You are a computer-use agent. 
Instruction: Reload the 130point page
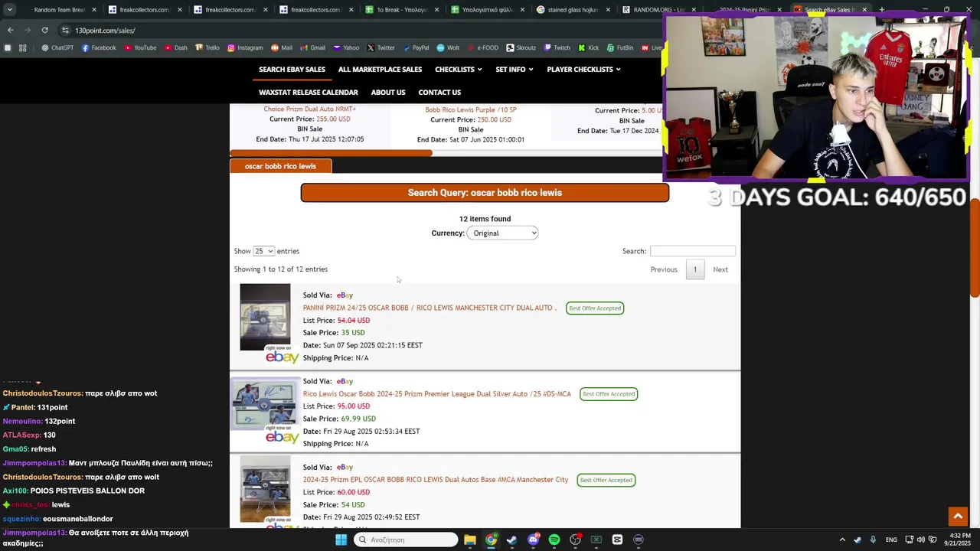click(44, 30)
